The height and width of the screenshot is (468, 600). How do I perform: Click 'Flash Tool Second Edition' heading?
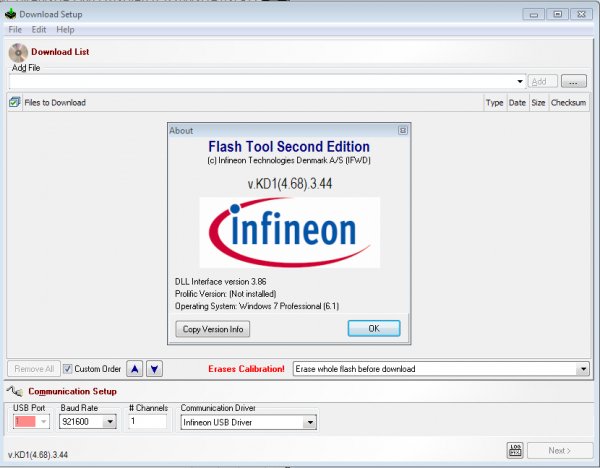coord(289,147)
